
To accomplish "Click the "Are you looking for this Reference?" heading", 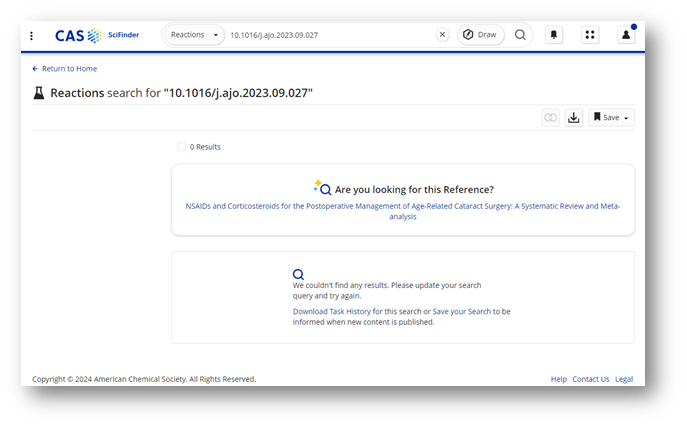I will 414,190.
